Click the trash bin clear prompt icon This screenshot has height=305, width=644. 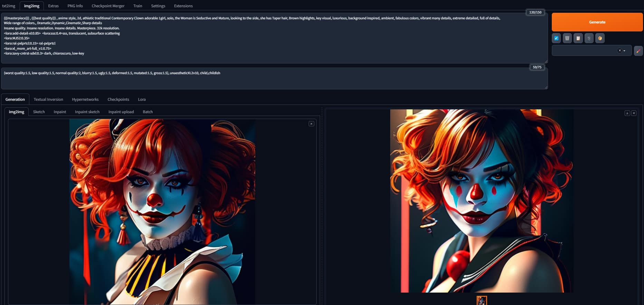pyautogui.click(x=567, y=38)
